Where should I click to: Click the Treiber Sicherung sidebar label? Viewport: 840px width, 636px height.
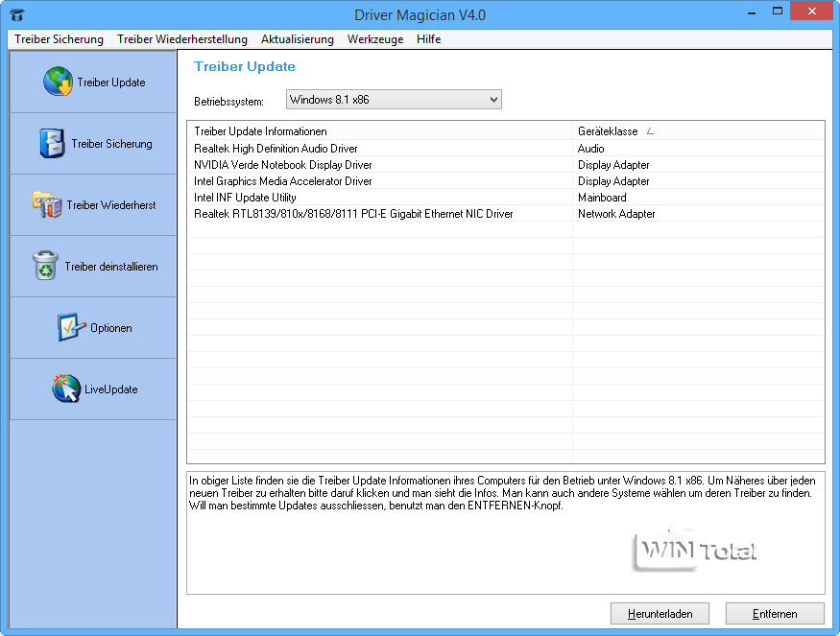[111, 144]
